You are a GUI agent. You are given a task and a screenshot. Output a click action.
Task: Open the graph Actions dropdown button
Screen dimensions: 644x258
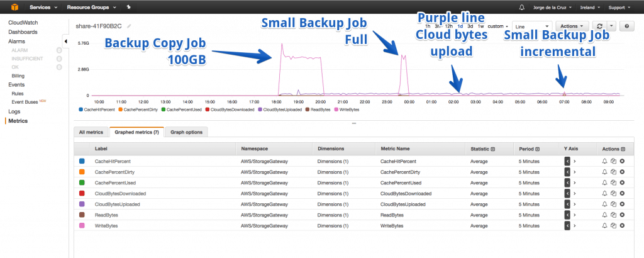click(572, 26)
